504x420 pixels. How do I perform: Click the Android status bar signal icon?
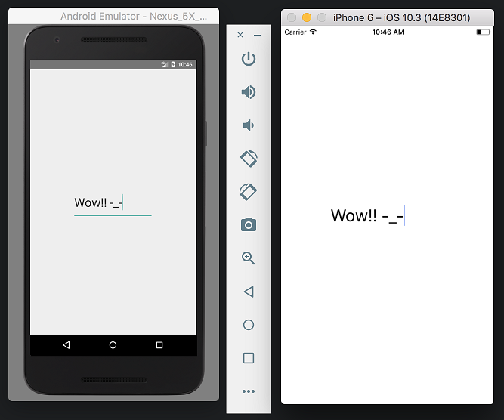coord(164,65)
